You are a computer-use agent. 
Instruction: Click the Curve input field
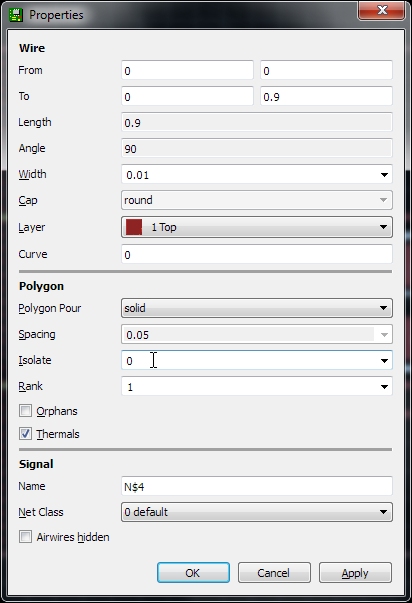[257, 254]
